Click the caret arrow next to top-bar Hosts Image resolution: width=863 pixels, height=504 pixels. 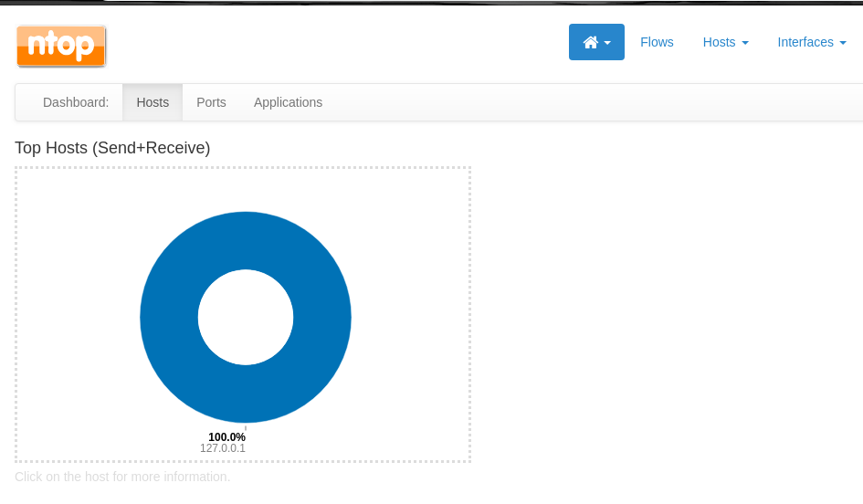(x=745, y=43)
